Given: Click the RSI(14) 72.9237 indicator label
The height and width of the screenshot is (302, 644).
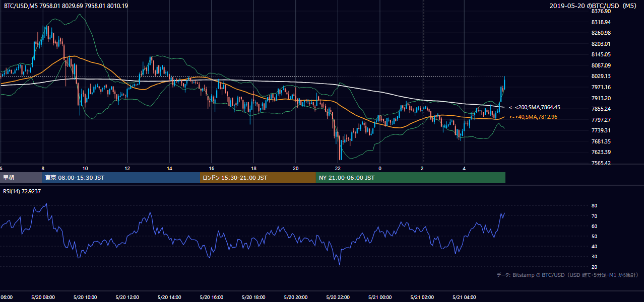Looking at the screenshot, I should pos(22,191).
